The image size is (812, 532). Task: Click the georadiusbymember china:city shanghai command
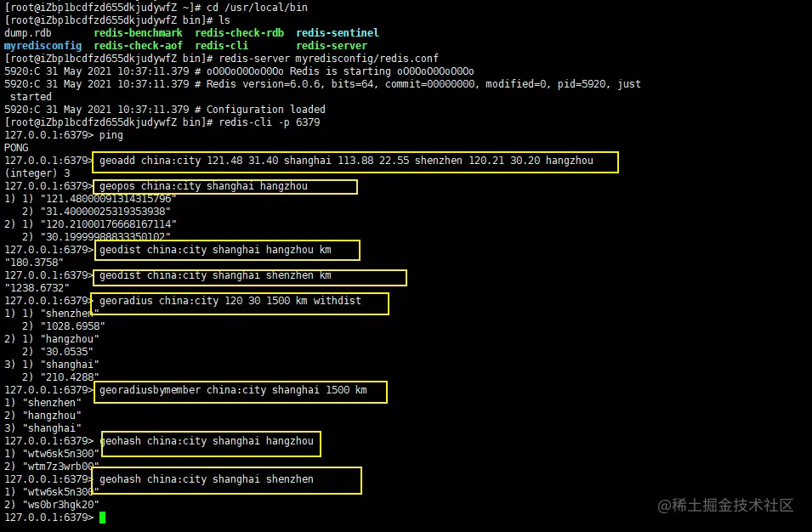click(233, 390)
